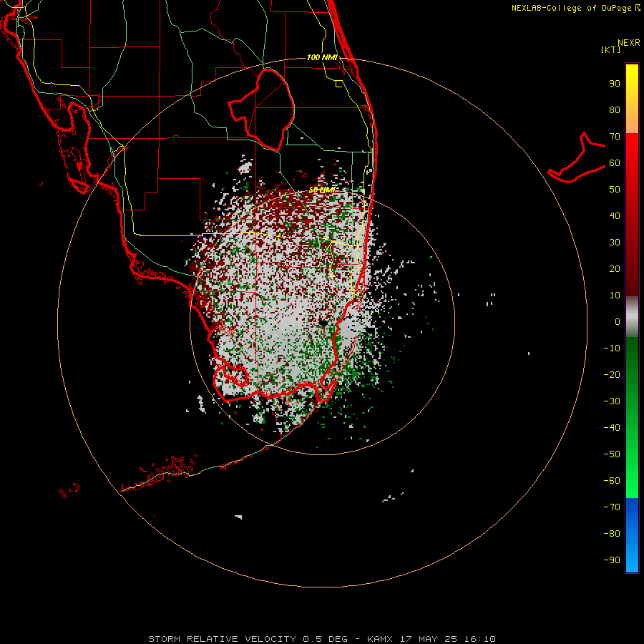The width and height of the screenshot is (644, 644).
Task: Select the -20 knot scale value
Action: coord(612,374)
